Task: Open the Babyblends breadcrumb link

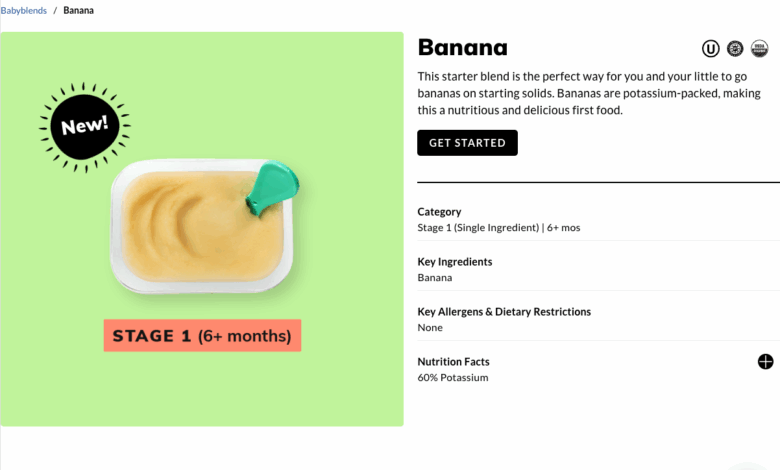Action: click(23, 10)
